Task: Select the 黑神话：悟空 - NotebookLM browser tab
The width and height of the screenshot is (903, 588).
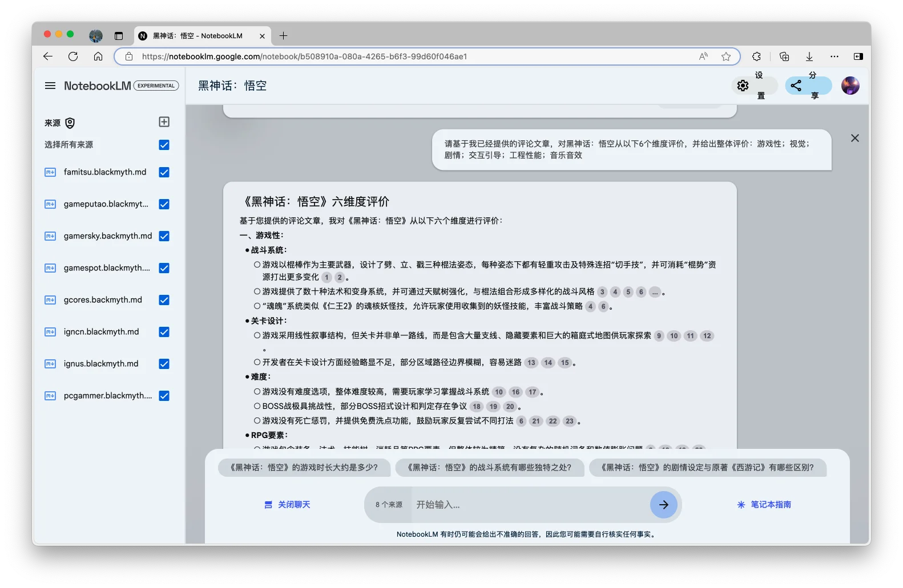Action: coord(203,35)
